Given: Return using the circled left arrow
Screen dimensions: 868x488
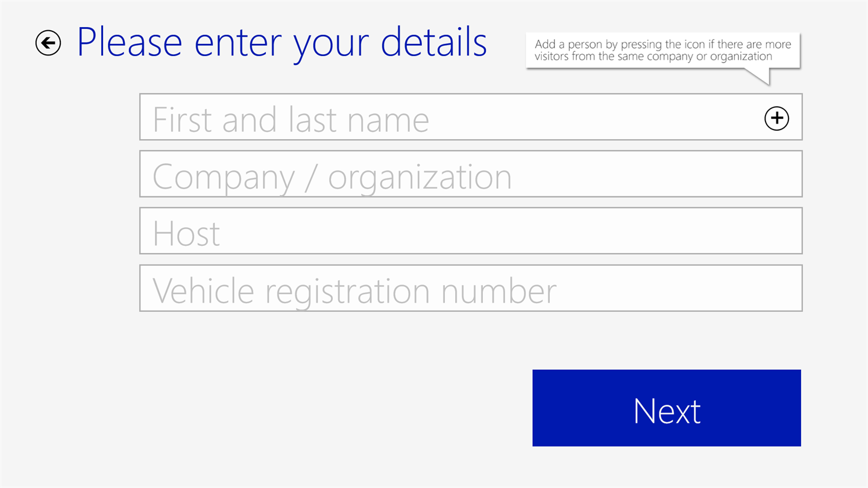Looking at the screenshot, I should tap(48, 43).
